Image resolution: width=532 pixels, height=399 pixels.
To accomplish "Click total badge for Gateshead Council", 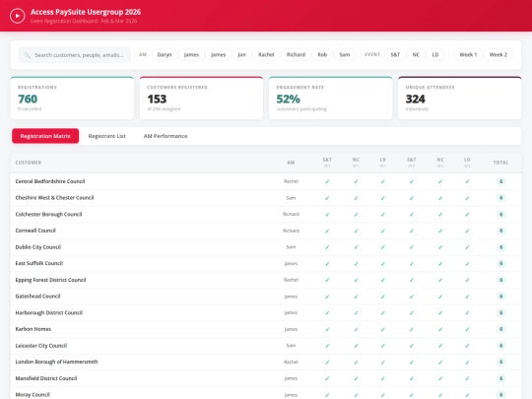I will [500, 297].
